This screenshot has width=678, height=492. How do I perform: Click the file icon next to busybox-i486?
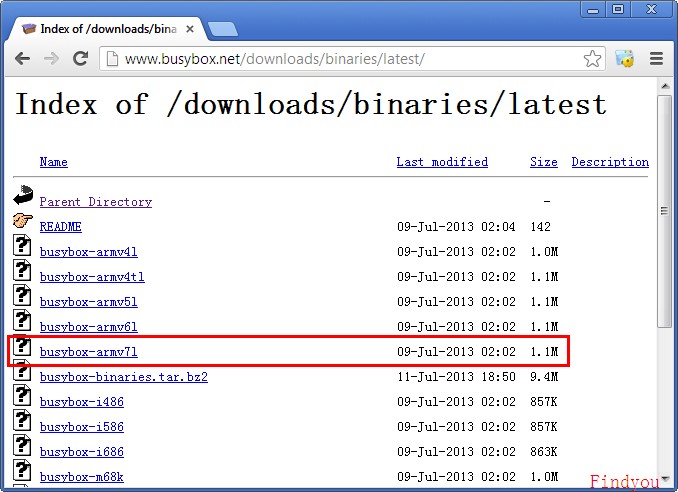(x=22, y=395)
